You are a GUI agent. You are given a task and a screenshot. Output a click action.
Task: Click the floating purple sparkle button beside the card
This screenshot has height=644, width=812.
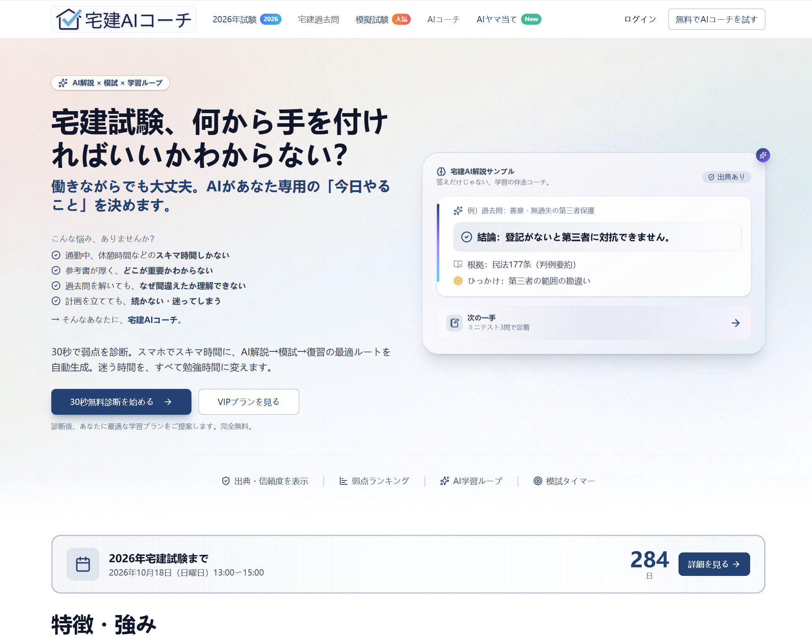click(763, 155)
